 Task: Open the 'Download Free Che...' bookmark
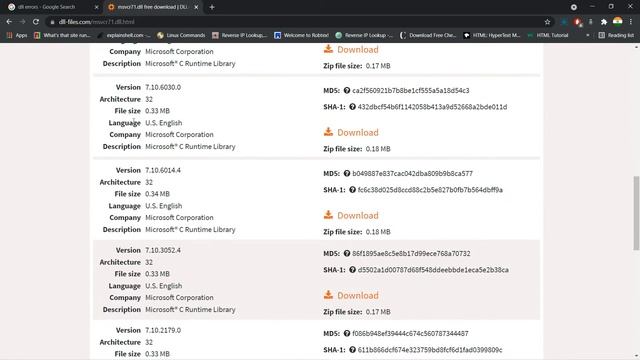[x=428, y=36]
